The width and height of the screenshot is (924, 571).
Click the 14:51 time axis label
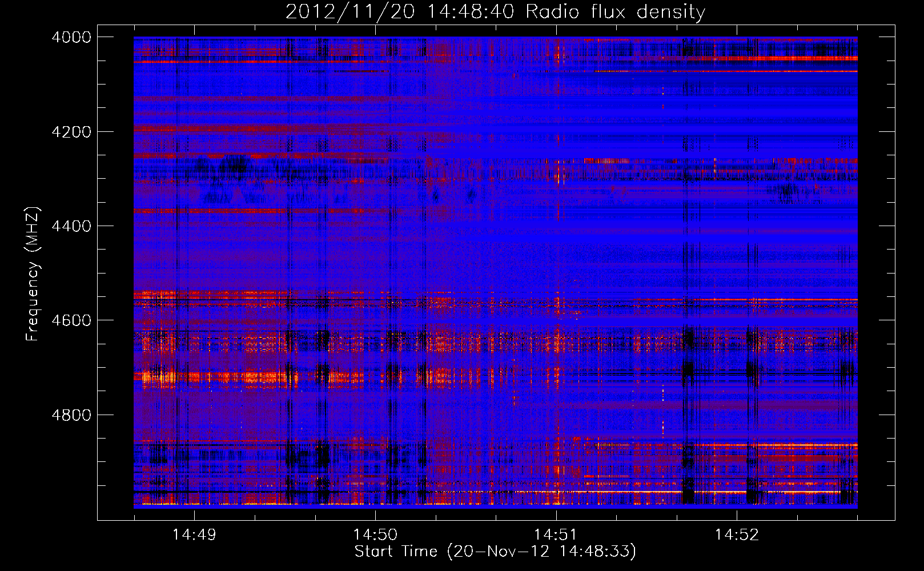click(556, 535)
